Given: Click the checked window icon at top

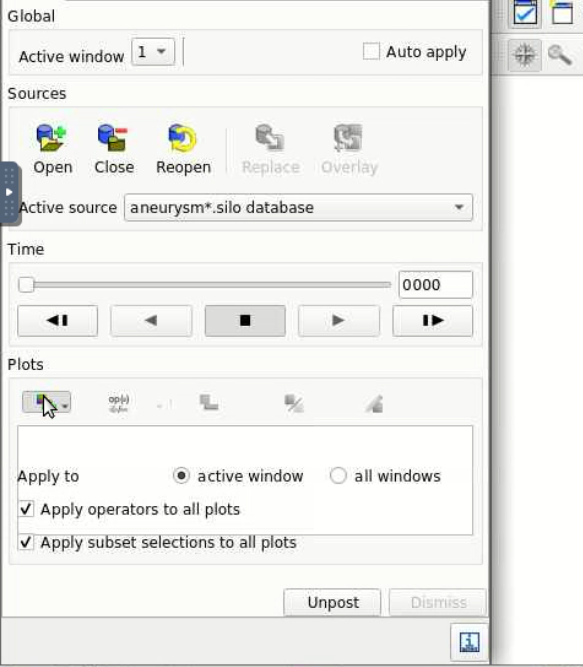Looking at the screenshot, I should (525, 13).
